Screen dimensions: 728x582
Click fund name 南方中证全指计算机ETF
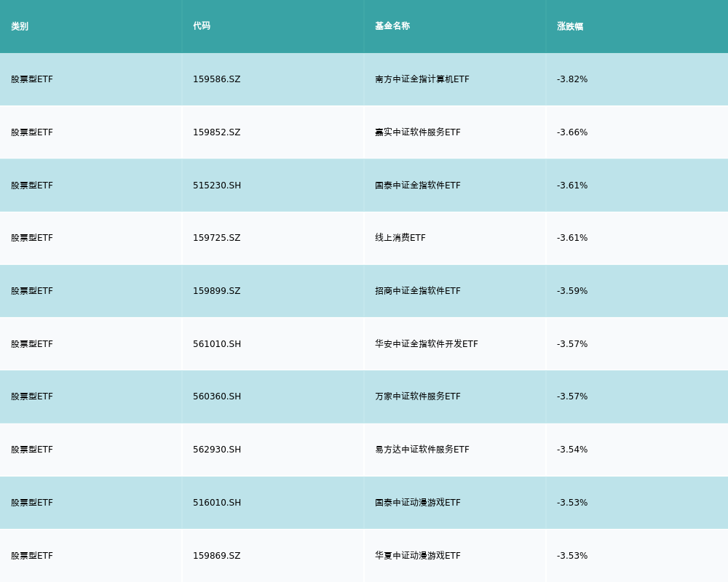422,79
